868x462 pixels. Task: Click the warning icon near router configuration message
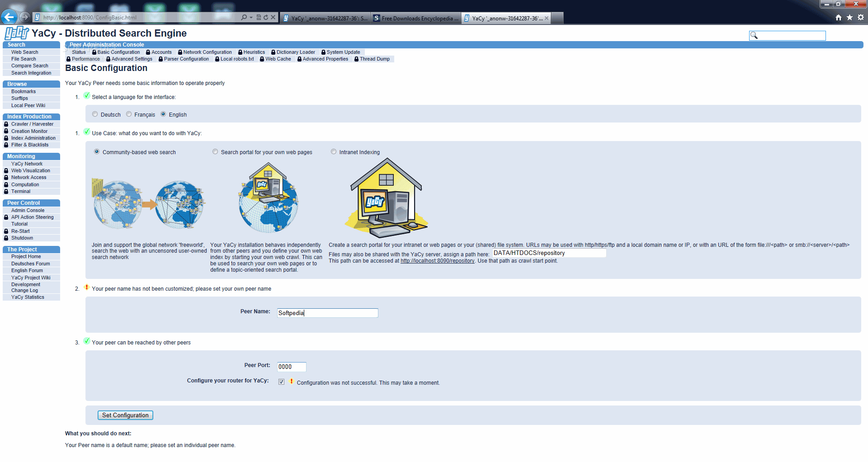coord(292,382)
